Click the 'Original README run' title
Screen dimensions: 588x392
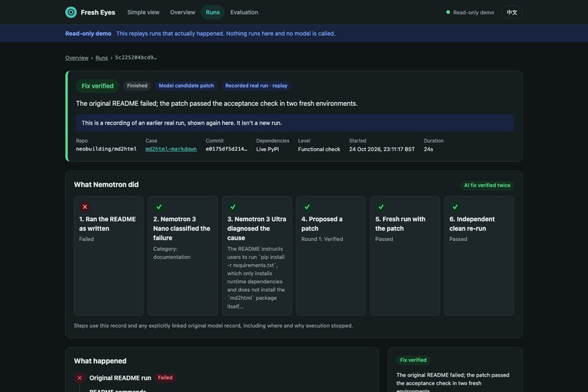coord(120,377)
